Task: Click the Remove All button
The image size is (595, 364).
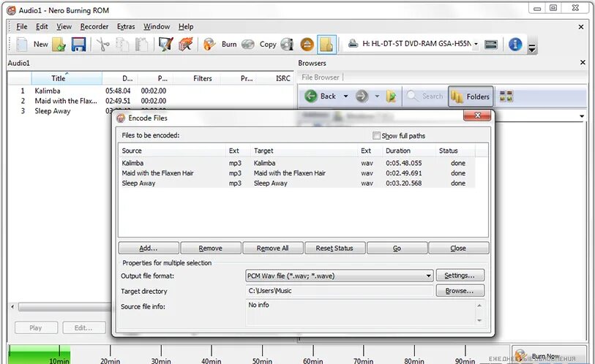Action: pos(273,248)
